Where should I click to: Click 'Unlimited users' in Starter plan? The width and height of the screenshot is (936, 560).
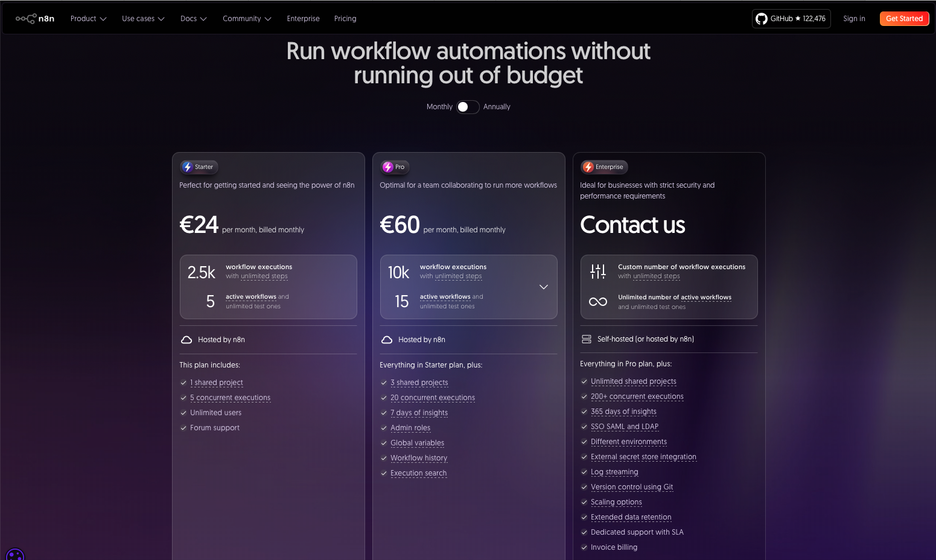[x=215, y=413]
